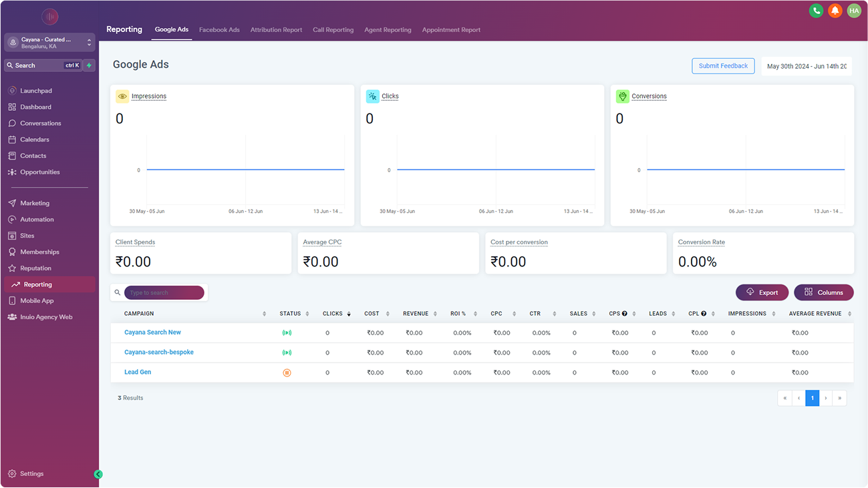Open Settings in the sidebar

pos(31,474)
